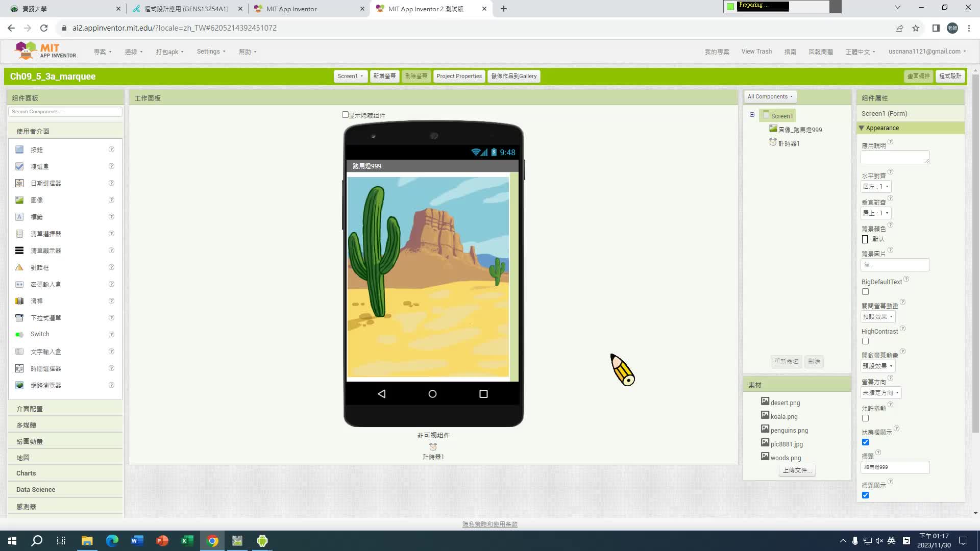This screenshot has height=551, width=980.
Task: Select the image component in tree
Action: [x=800, y=130]
